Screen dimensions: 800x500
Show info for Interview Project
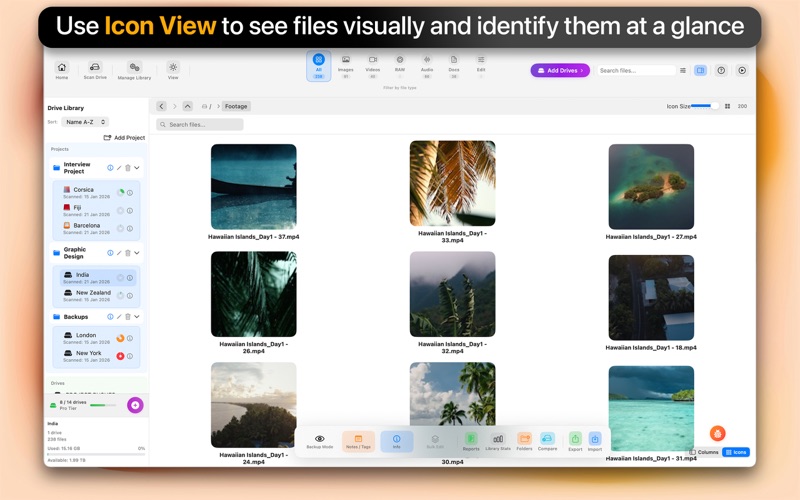(x=110, y=167)
